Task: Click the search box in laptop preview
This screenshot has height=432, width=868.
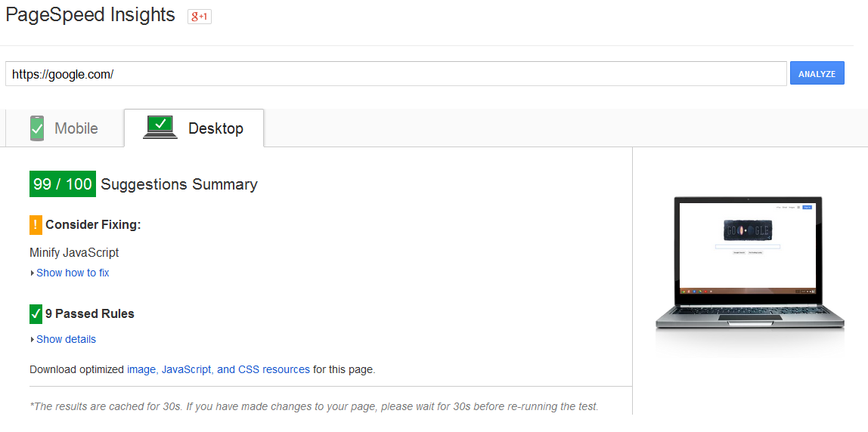Action: point(748,246)
